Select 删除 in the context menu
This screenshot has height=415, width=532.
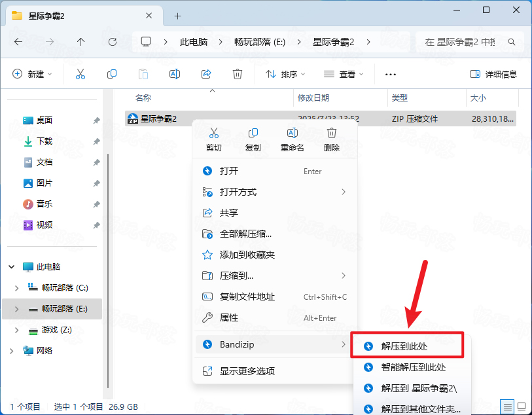(x=332, y=139)
